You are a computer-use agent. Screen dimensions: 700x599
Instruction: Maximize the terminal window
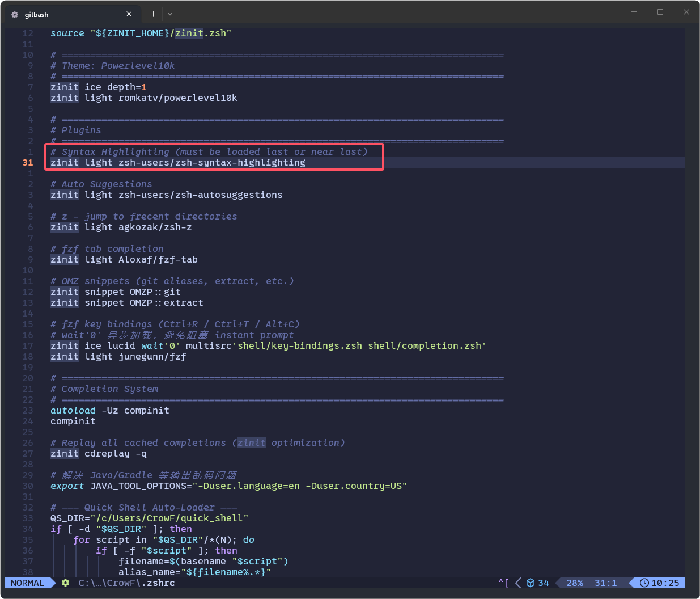tap(660, 12)
